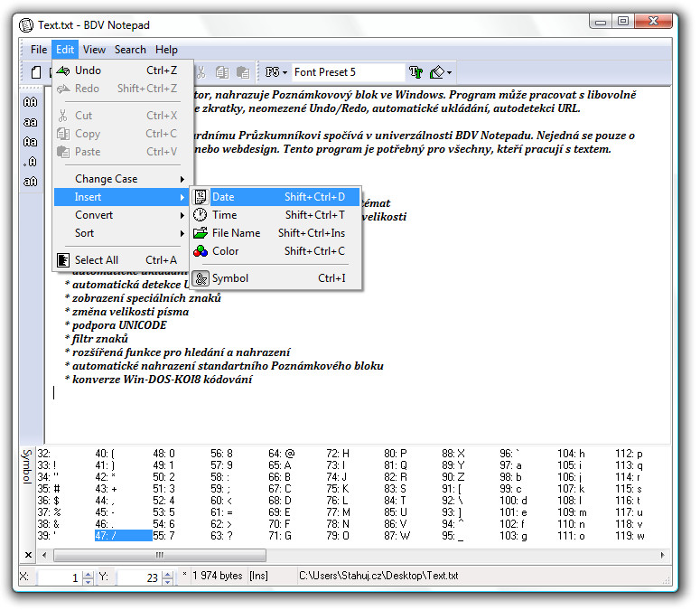This screenshot has width=700, height=610.
Task: Click the symbol panel scroll left arrow
Action: 44,556
